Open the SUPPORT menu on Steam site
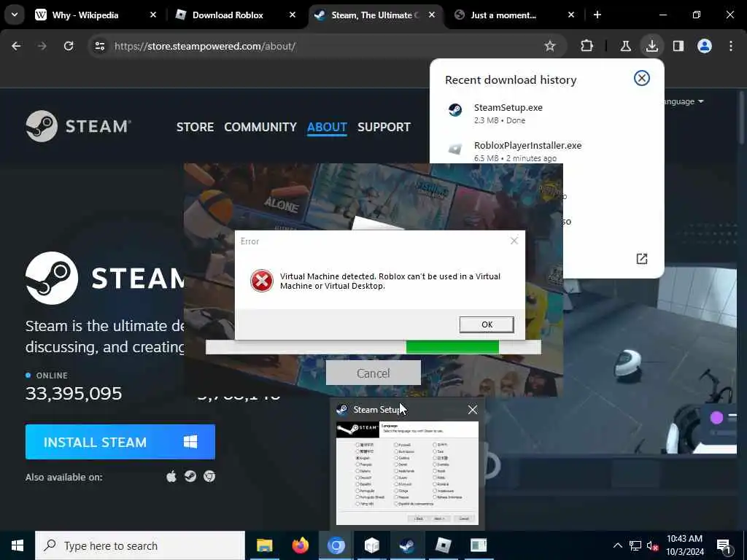747x560 pixels. pyautogui.click(x=384, y=127)
